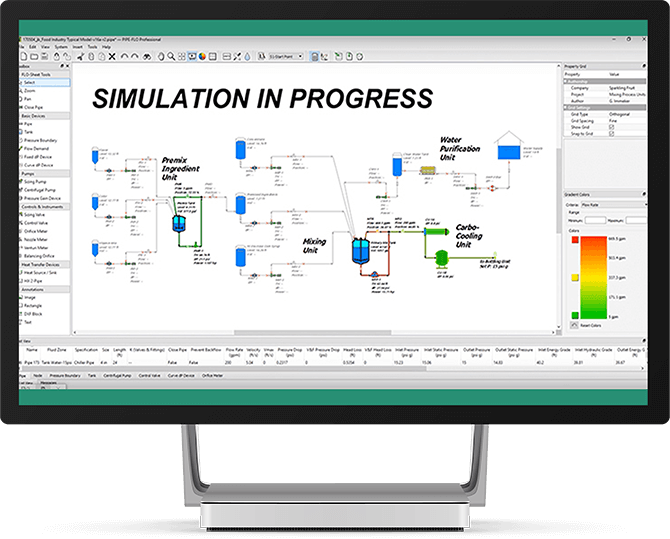This screenshot has width=670, height=539.
Task: Choose the Tank device
Action: [x=45, y=131]
